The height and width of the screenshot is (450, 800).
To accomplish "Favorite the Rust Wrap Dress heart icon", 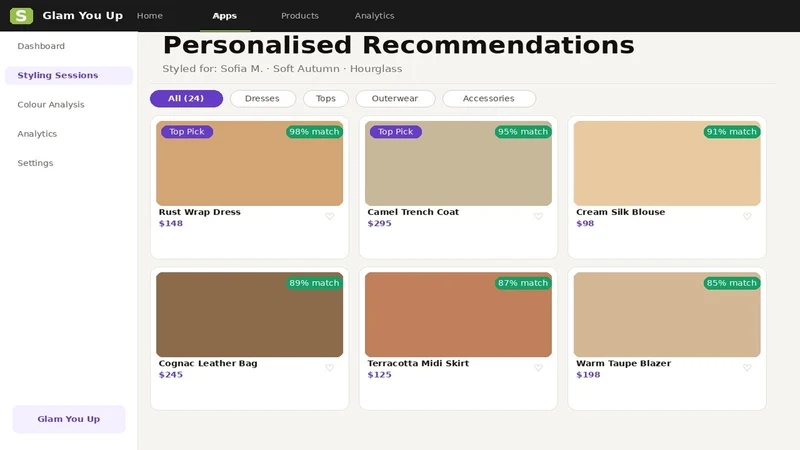I will (330, 216).
